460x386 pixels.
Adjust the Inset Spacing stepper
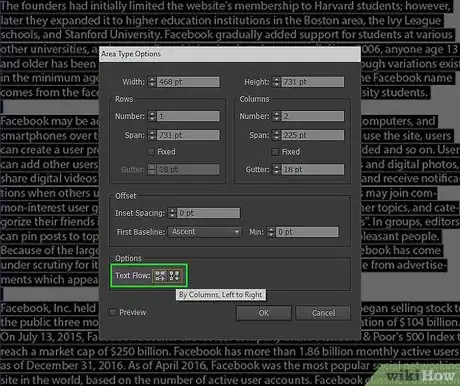pyautogui.click(x=172, y=213)
